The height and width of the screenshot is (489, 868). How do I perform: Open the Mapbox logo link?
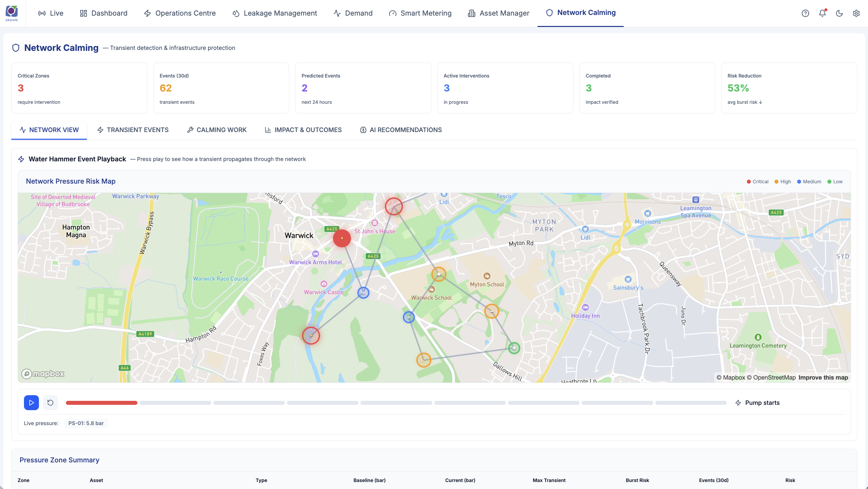(x=43, y=374)
